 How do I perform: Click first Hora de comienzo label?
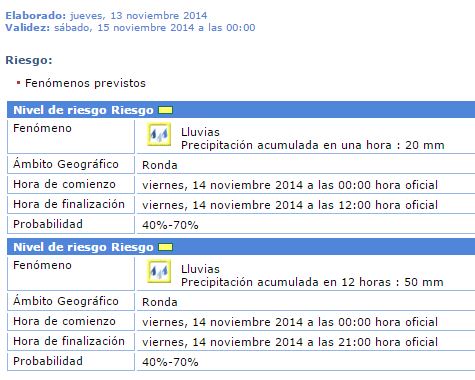(x=64, y=184)
